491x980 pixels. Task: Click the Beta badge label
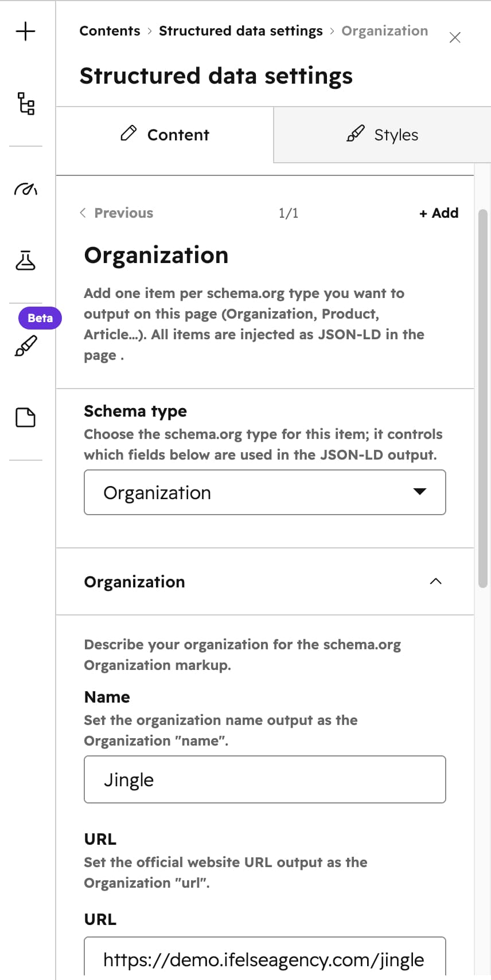40,318
